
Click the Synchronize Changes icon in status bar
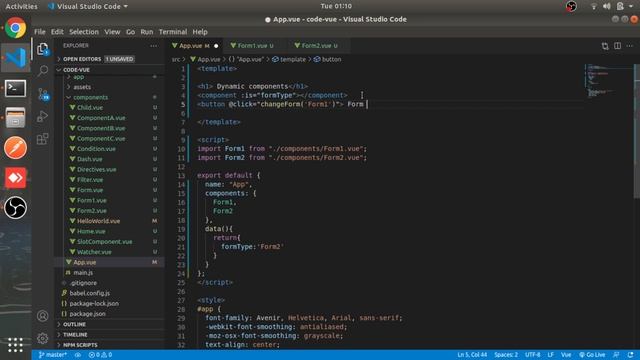(78, 355)
